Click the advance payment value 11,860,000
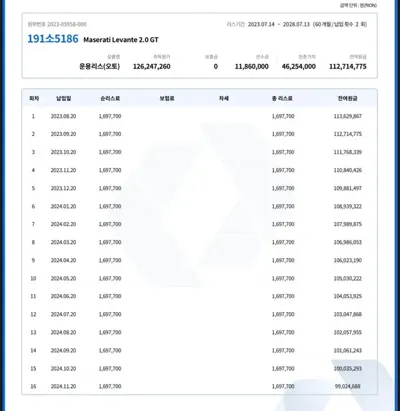400x411 pixels. point(252,66)
